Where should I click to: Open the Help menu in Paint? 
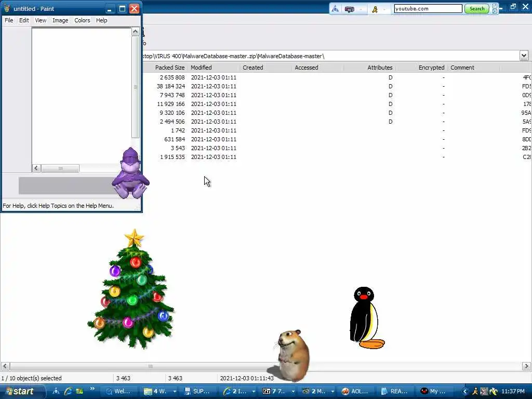coord(101,20)
